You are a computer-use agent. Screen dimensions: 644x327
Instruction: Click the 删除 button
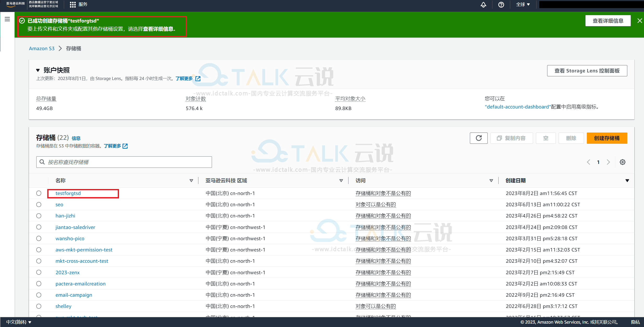point(571,138)
